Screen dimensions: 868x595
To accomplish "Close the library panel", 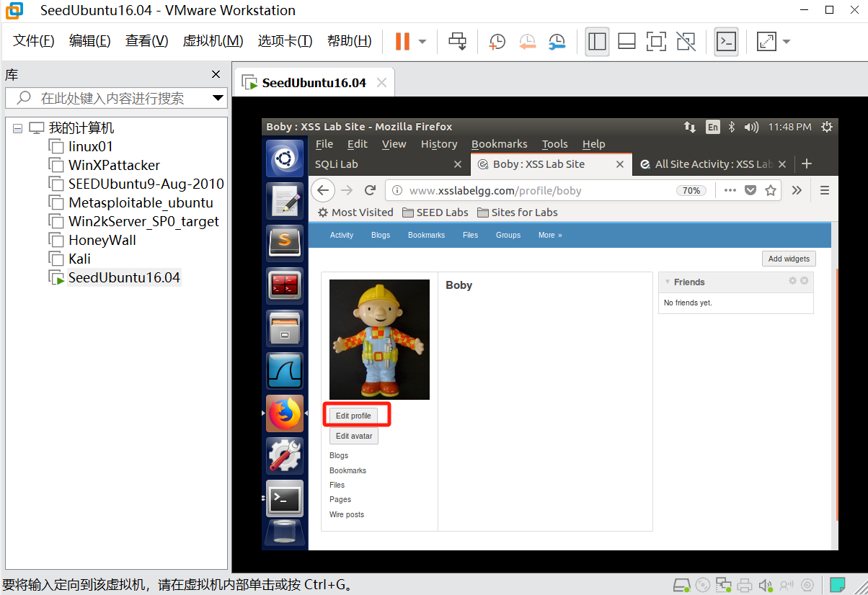I will 216,74.
